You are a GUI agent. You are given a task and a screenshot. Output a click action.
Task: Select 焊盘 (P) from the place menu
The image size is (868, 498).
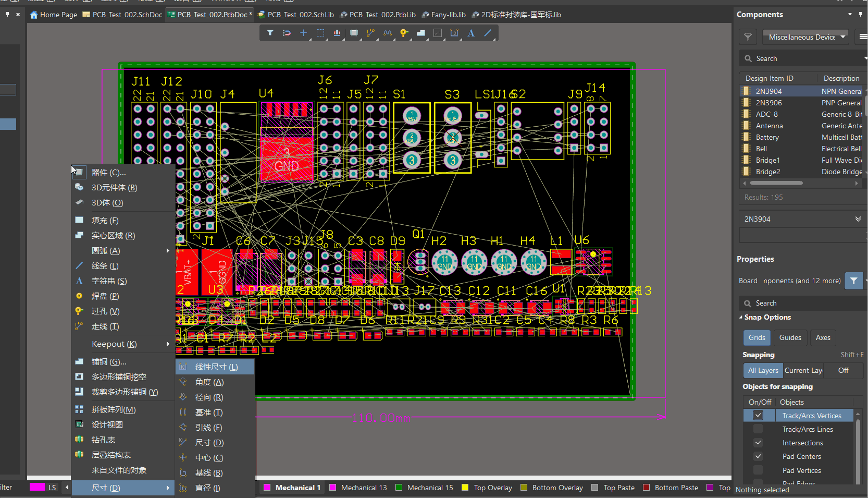pos(123,296)
